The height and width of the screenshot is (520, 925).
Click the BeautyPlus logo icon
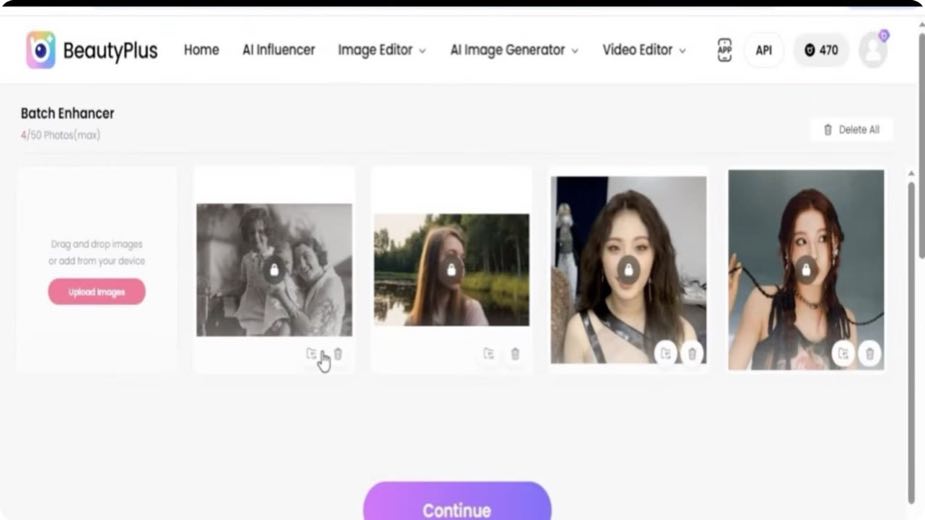[41, 50]
